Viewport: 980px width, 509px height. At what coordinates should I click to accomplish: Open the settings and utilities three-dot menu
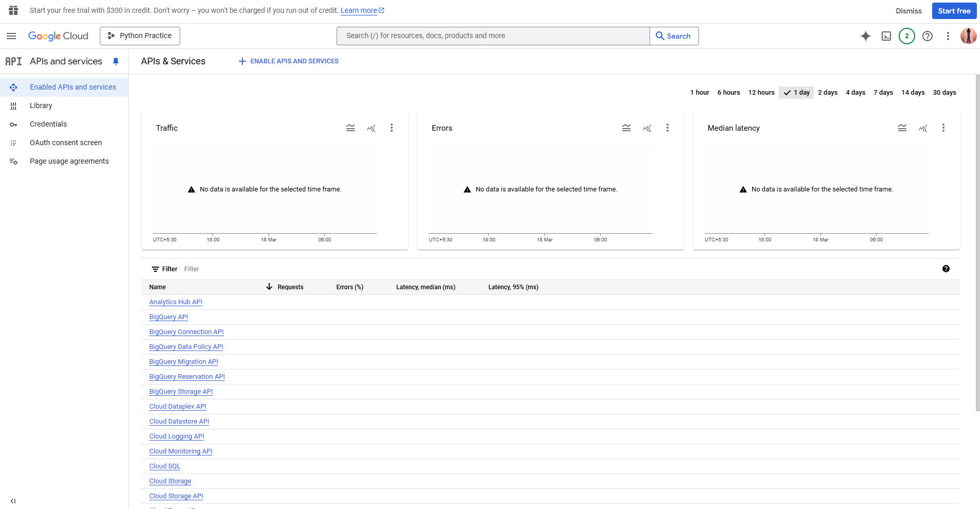(x=948, y=36)
